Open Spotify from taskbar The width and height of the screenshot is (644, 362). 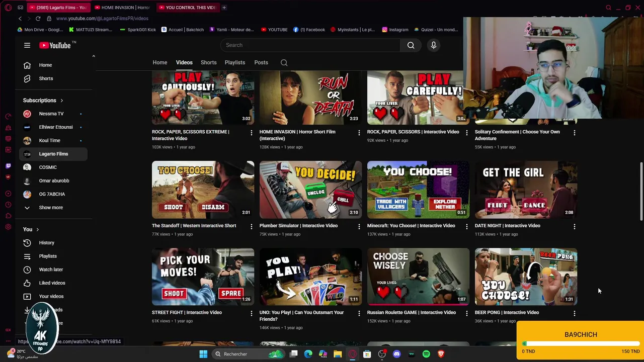pos(426,354)
